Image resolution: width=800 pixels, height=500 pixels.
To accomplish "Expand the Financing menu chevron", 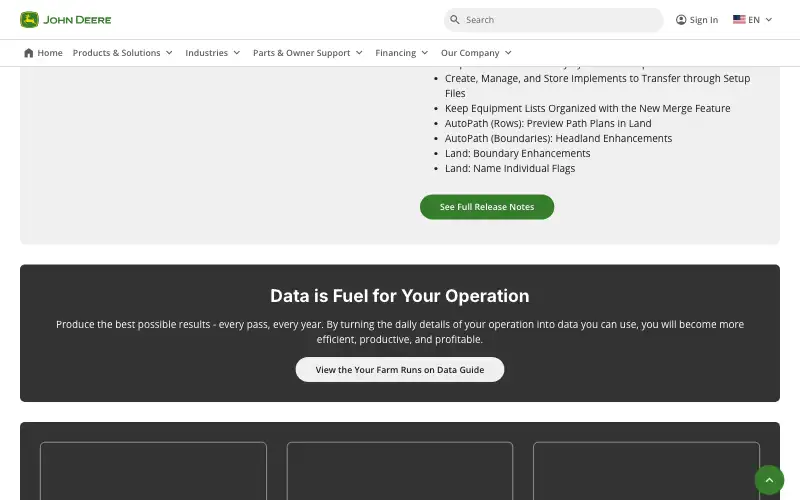I will click(x=424, y=53).
